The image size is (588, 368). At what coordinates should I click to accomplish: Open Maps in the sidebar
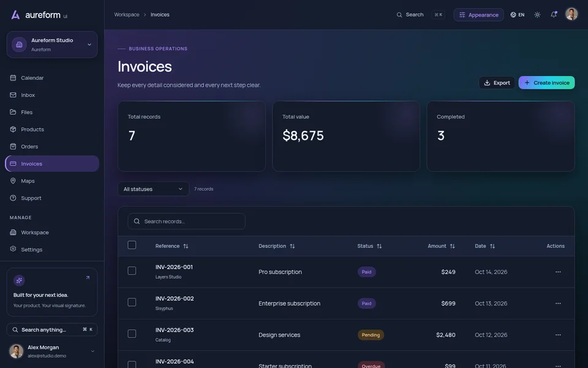(x=51, y=181)
